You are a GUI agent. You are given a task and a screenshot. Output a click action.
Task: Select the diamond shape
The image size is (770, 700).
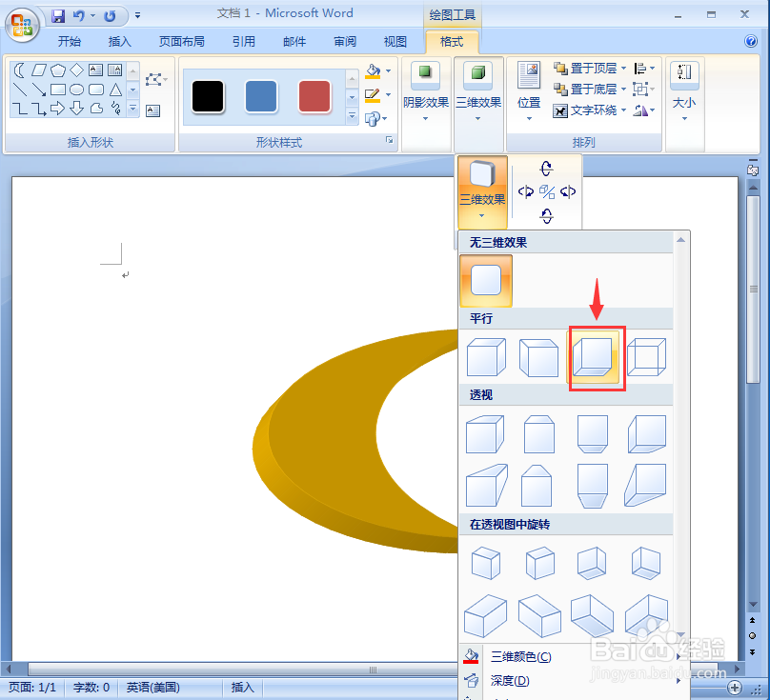tap(76, 70)
